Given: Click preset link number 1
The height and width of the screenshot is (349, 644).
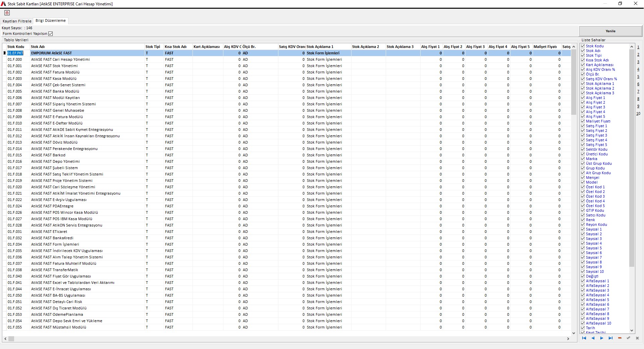Looking at the screenshot, I should click(638, 47).
